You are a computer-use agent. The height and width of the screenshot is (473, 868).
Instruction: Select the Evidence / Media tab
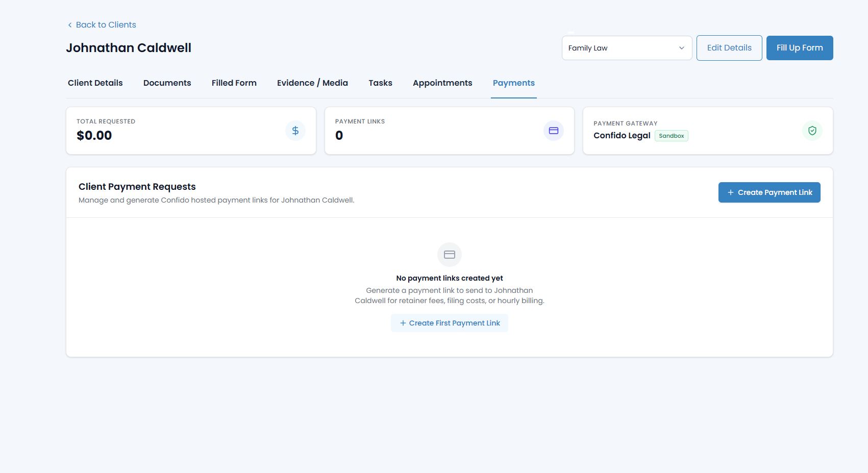312,83
